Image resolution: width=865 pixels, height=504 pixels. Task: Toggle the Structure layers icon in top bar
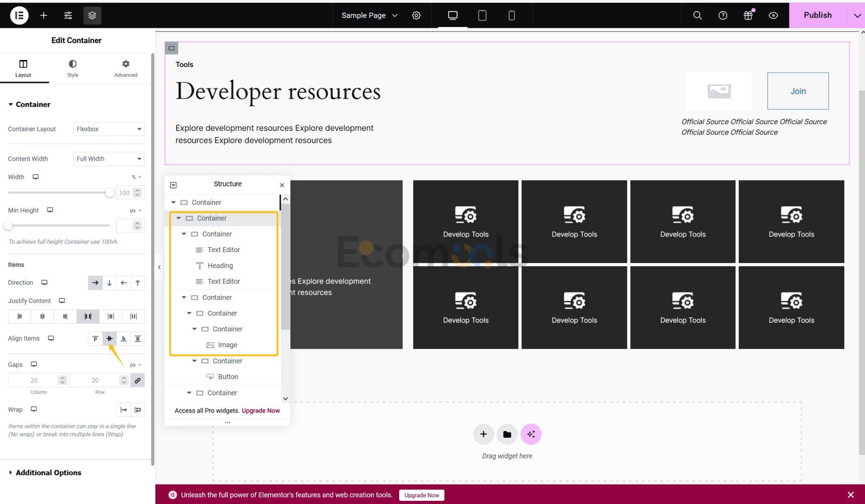tap(92, 15)
